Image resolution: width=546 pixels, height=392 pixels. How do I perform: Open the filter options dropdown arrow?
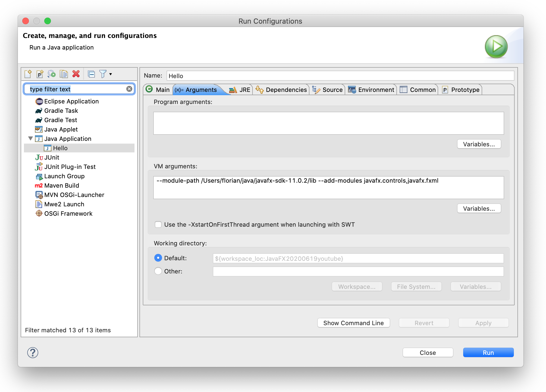point(111,74)
